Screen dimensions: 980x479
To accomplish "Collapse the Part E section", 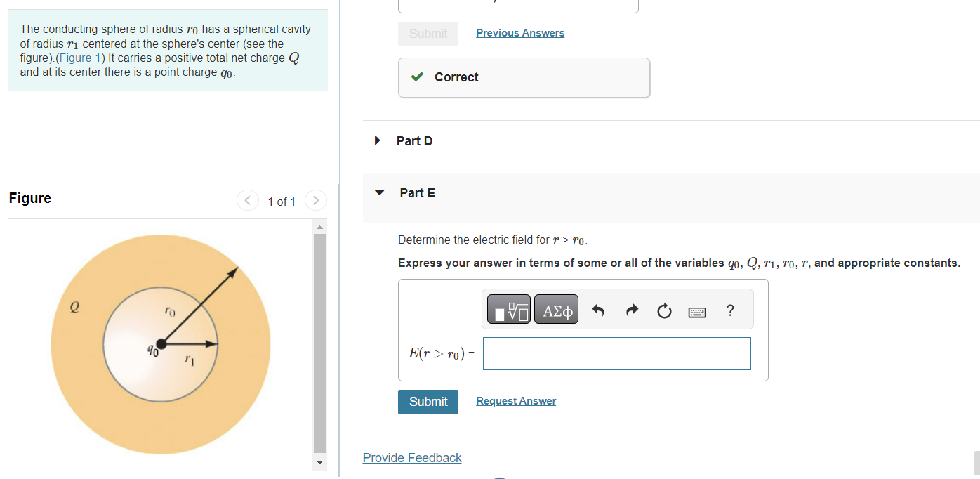I will pyautogui.click(x=379, y=192).
